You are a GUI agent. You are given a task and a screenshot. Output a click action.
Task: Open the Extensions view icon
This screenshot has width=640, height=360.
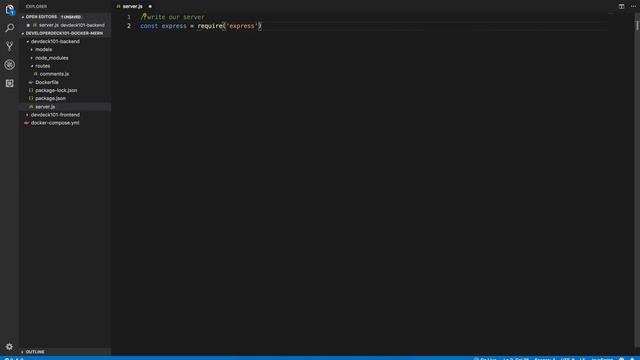coord(9,83)
